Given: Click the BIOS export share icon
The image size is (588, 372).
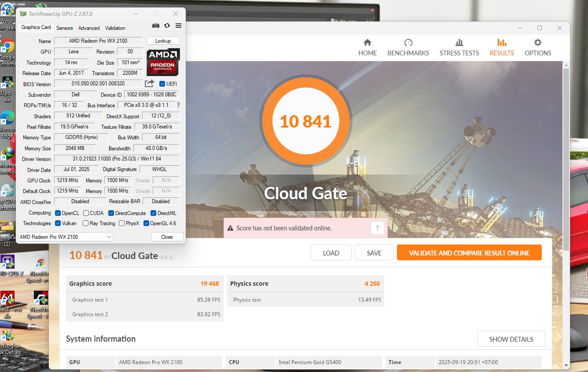Looking at the screenshot, I should [150, 84].
